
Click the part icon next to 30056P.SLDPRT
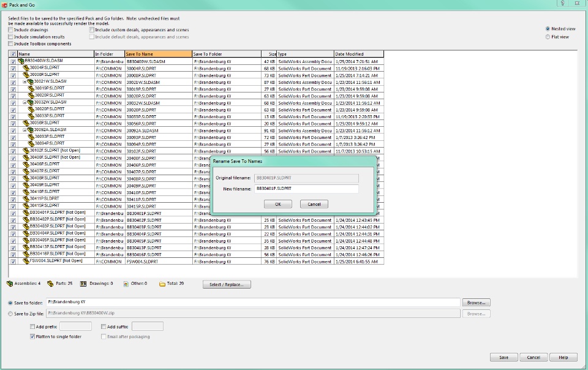(x=26, y=123)
